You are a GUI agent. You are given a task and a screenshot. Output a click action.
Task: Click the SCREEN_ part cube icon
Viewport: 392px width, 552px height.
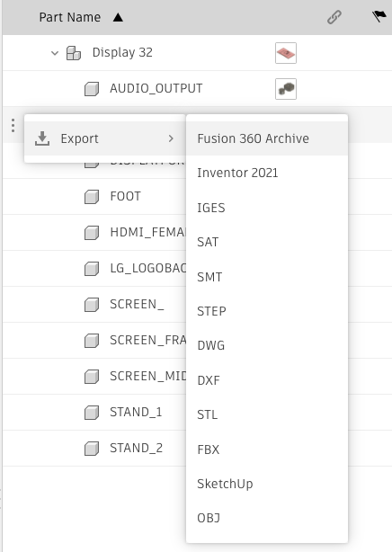point(92,305)
